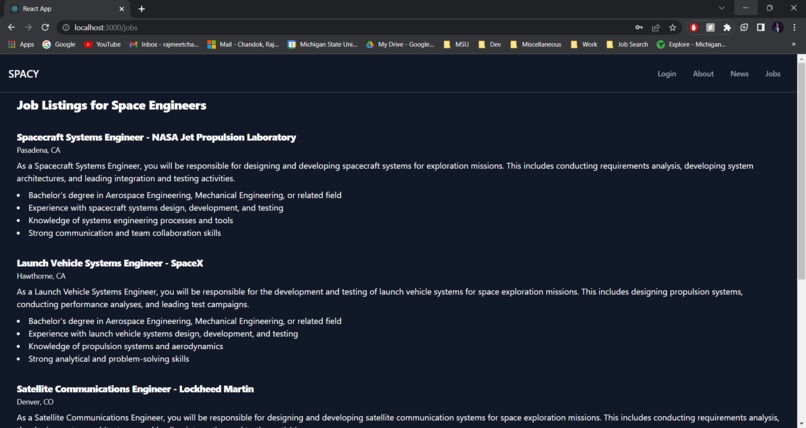The width and height of the screenshot is (806, 428).
Task: Click the Denver, CO location text
Action: point(35,402)
